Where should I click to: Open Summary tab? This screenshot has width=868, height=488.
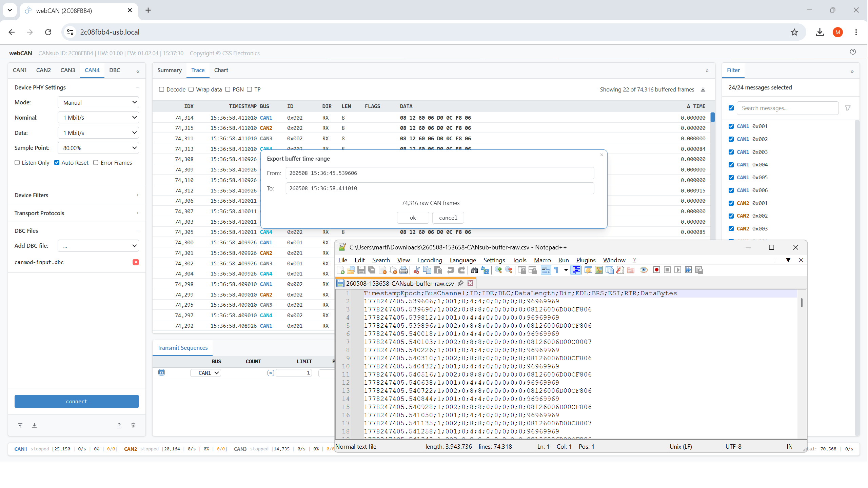[x=170, y=70]
